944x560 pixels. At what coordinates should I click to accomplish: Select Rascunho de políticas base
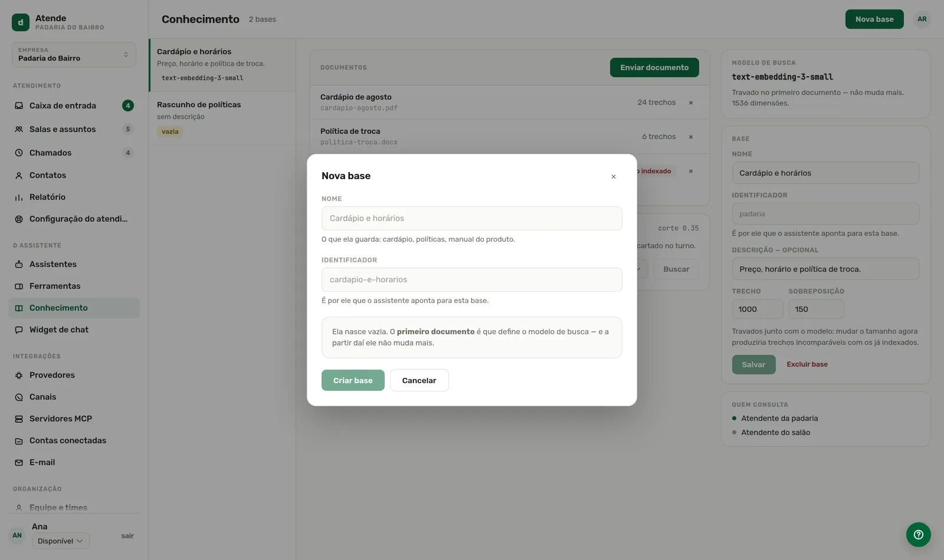tap(222, 118)
